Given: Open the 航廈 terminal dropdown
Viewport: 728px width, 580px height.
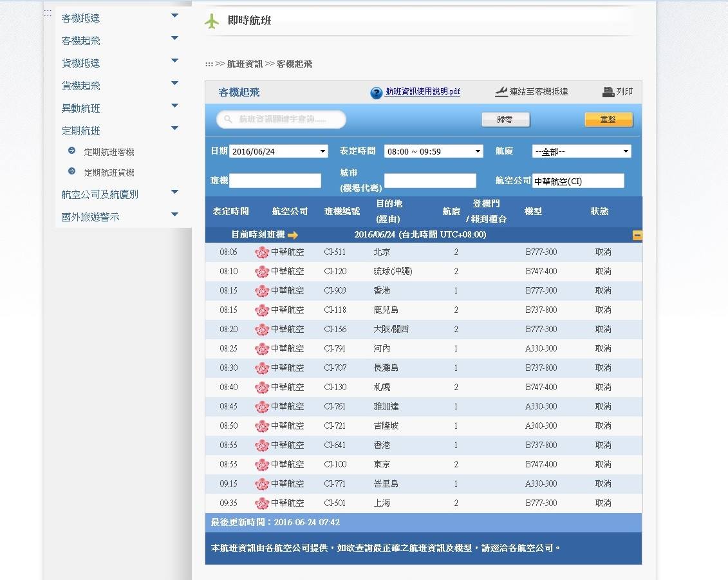Looking at the screenshot, I should pos(582,151).
